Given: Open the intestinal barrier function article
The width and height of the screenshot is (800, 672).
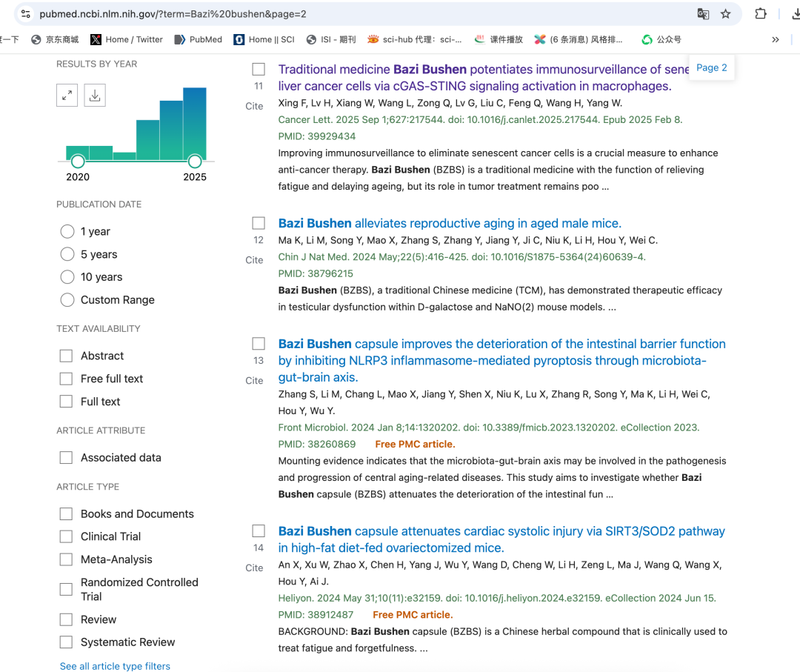Looking at the screenshot, I should [501, 361].
